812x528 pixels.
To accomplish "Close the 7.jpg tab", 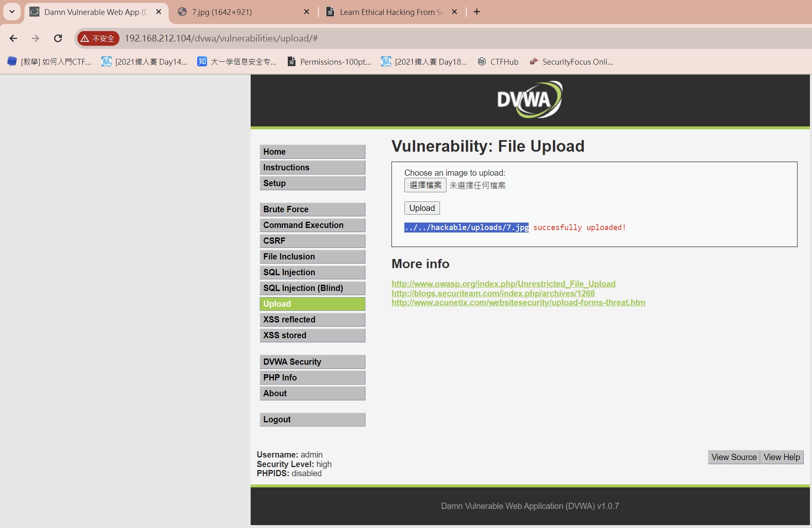I will [x=307, y=12].
